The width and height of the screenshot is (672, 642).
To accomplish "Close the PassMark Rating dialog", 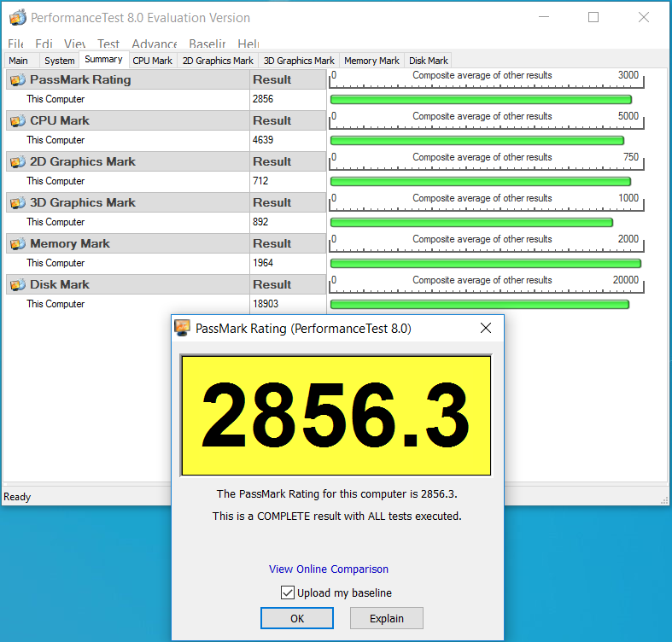I will [486, 328].
